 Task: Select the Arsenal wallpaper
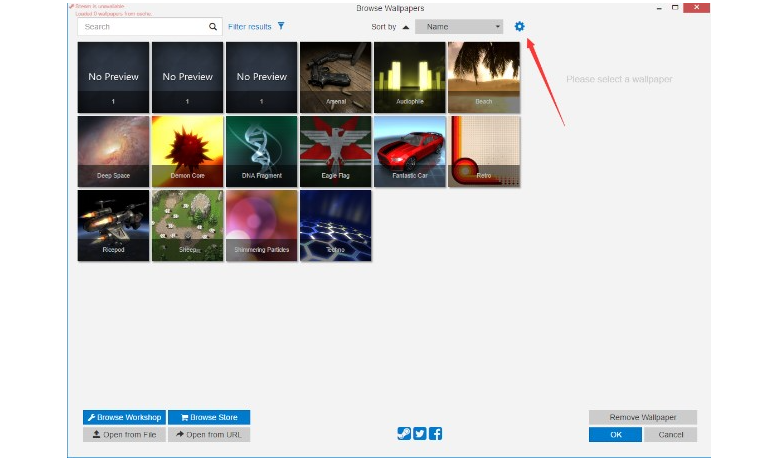[x=335, y=77]
